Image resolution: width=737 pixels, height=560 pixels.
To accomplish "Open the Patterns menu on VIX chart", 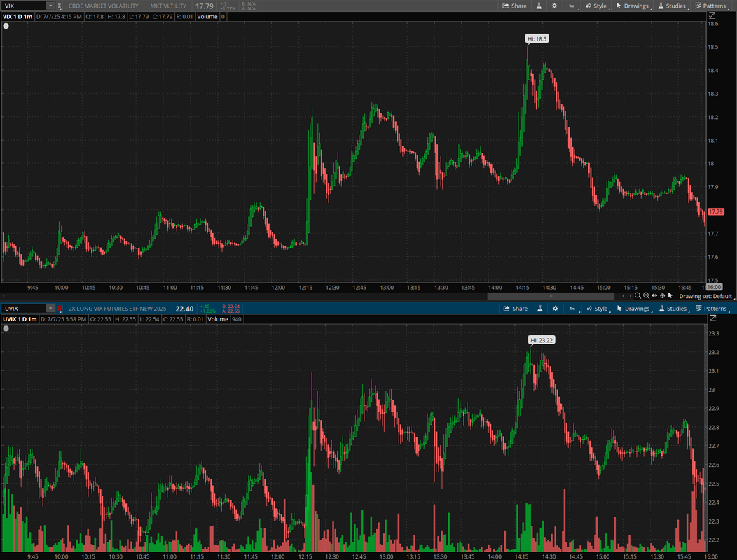I will pyautogui.click(x=711, y=6).
